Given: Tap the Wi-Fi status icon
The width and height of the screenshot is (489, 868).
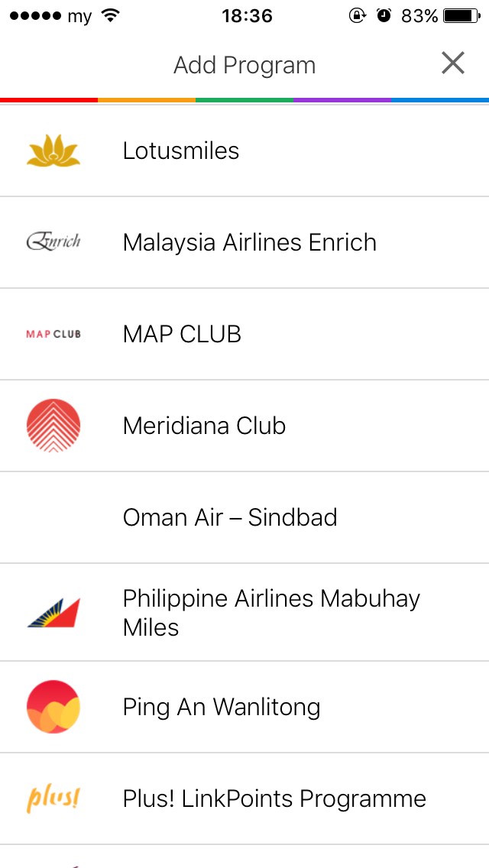Looking at the screenshot, I should tap(111, 16).
